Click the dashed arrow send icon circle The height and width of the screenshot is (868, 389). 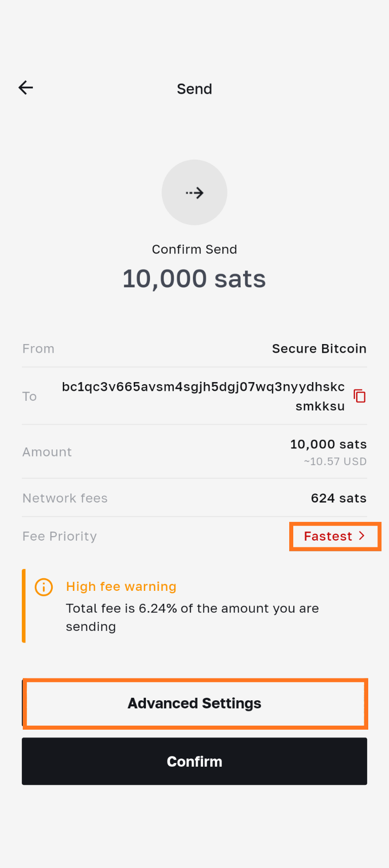pyautogui.click(x=194, y=193)
